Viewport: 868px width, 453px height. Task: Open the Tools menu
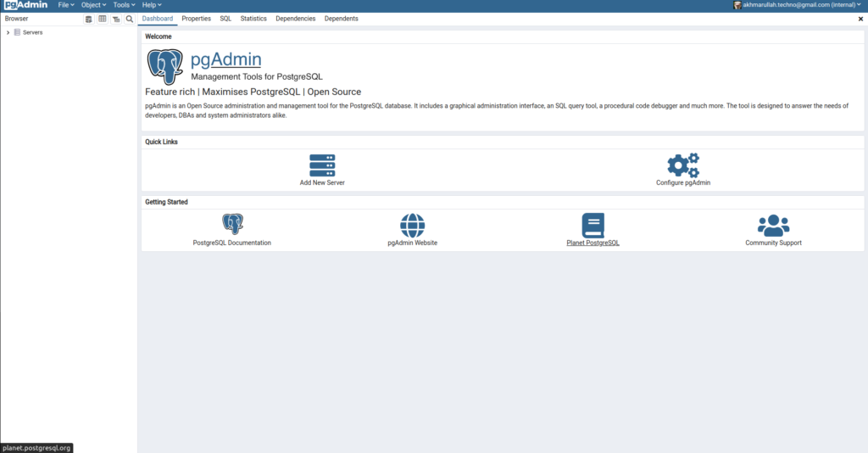point(124,5)
